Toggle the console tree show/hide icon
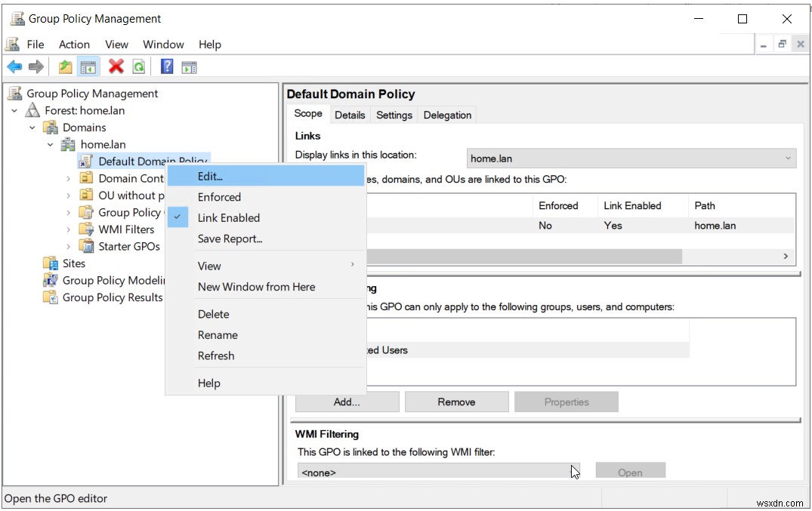The width and height of the screenshot is (812, 511). click(88, 66)
